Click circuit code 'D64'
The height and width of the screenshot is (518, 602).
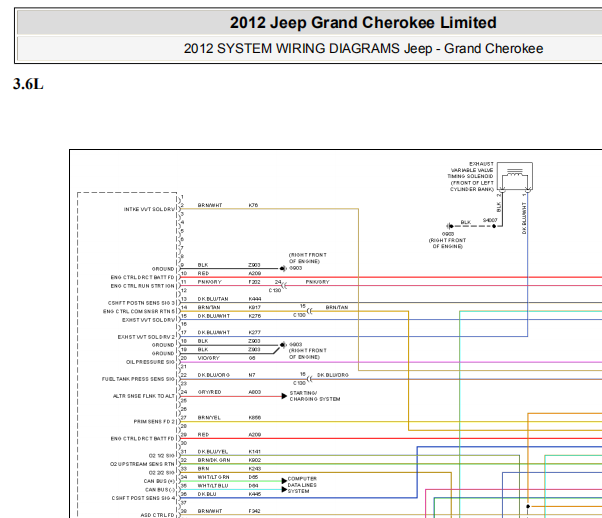click(x=253, y=486)
